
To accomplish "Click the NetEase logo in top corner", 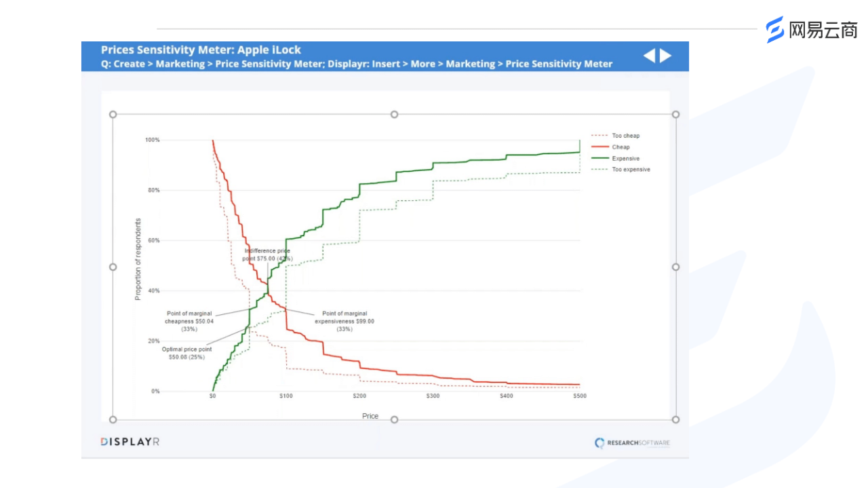I will [x=812, y=30].
